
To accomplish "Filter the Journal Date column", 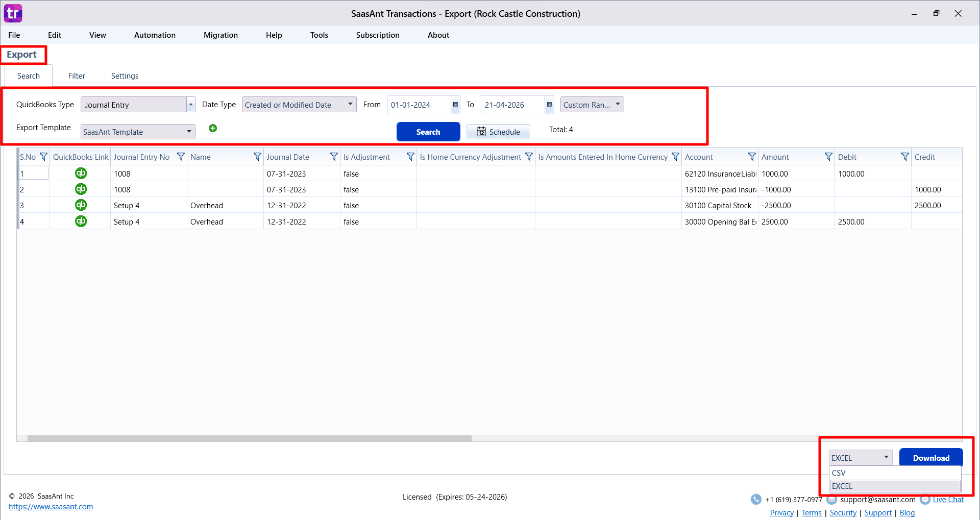I will [334, 157].
